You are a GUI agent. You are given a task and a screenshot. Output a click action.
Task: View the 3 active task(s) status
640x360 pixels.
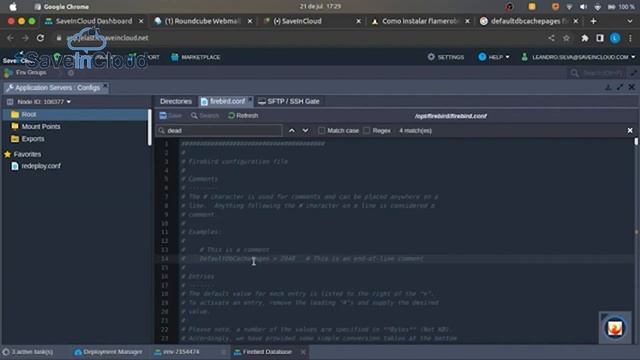(27, 352)
